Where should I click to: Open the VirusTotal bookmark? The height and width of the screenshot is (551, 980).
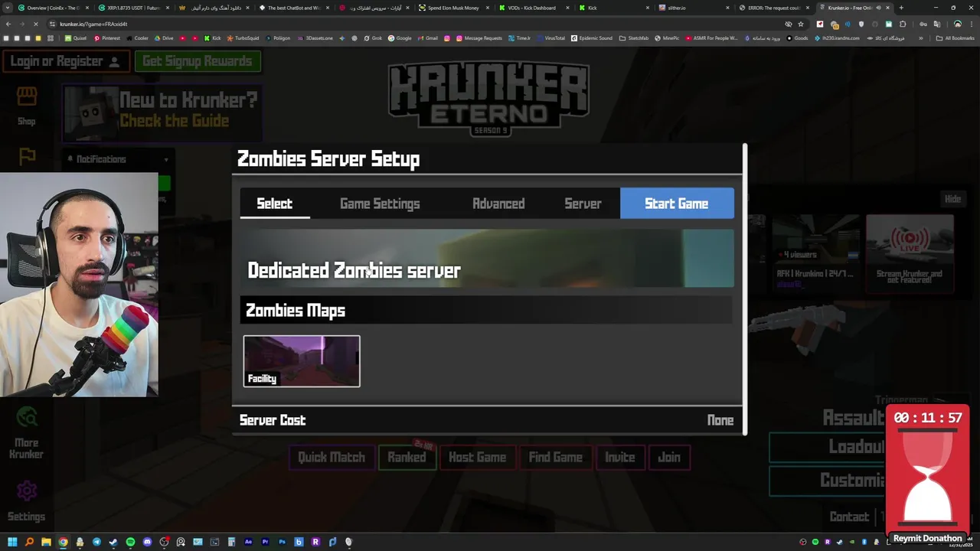550,37
